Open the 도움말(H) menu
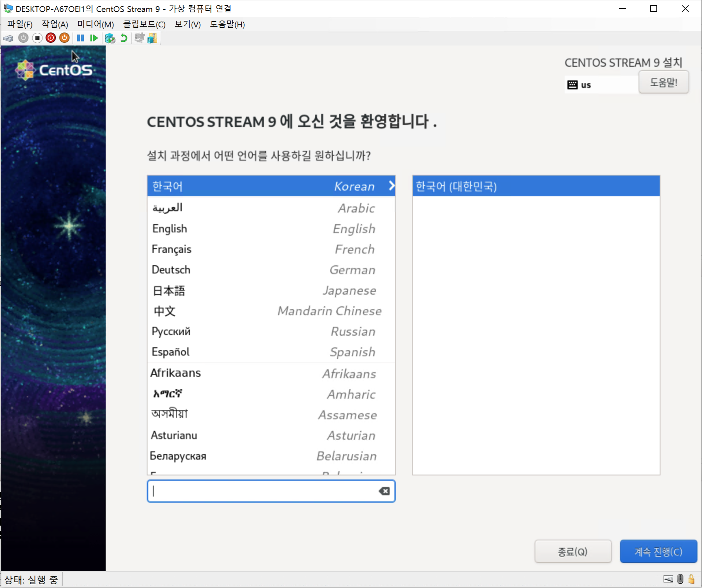Viewport: 702px width, 588px height. pos(227,24)
